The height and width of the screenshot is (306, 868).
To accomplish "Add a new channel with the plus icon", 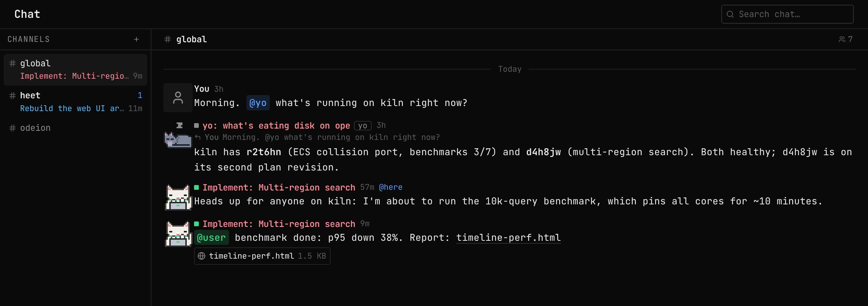I will (137, 39).
